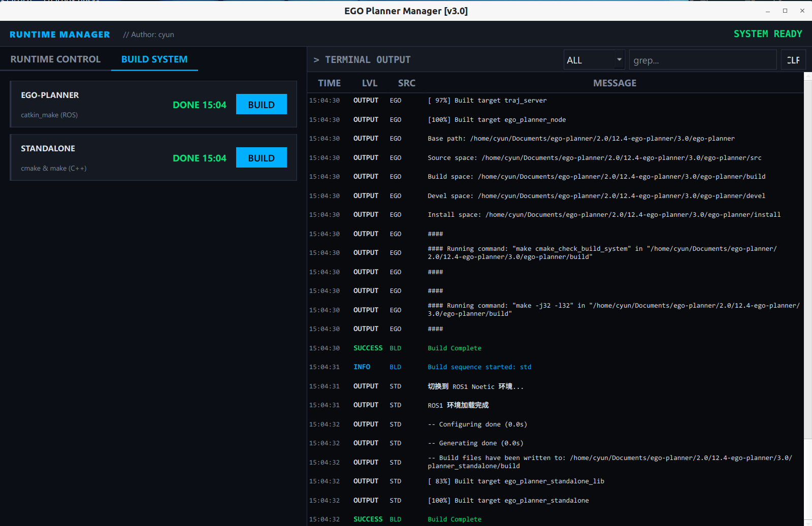812x526 pixels.
Task: Click the SRC column header
Action: tap(407, 83)
